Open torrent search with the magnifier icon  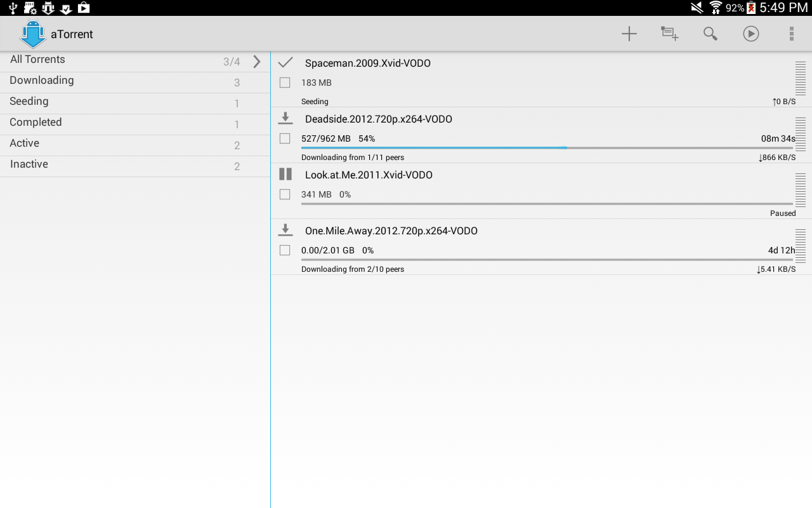click(710, 34)
